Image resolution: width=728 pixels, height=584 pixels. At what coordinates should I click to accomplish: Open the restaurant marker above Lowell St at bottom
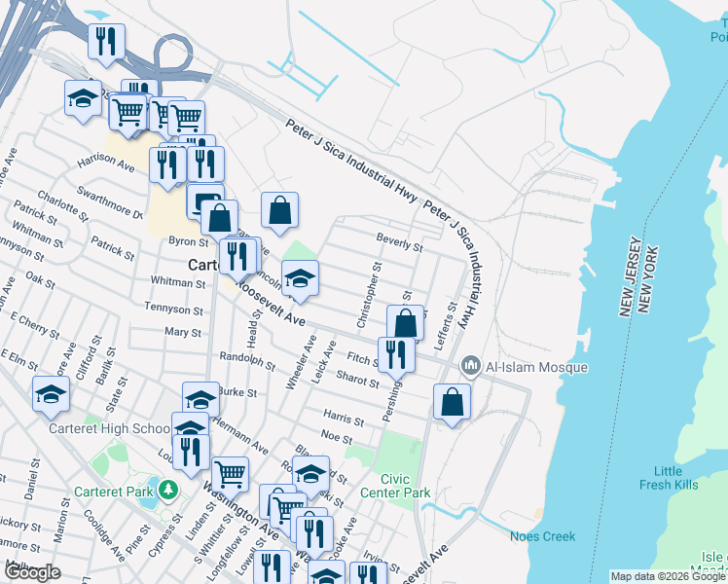pos(273,567)
